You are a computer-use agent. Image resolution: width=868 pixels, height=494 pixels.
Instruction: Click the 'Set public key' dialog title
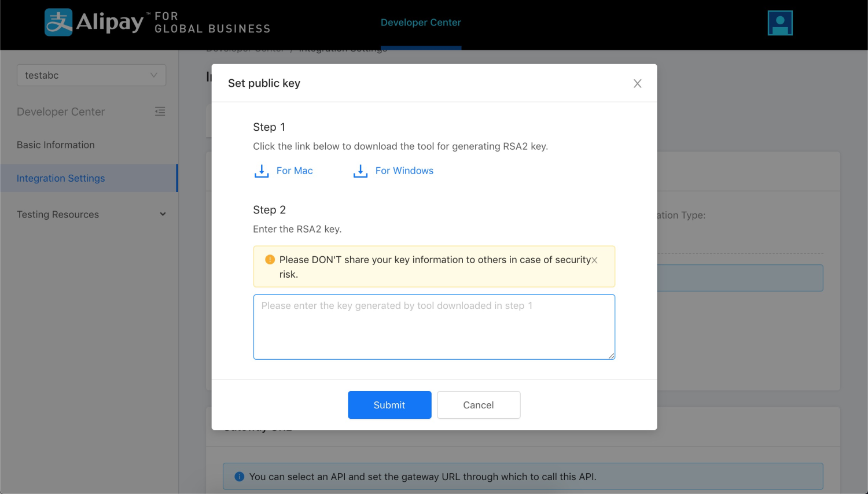264,83
